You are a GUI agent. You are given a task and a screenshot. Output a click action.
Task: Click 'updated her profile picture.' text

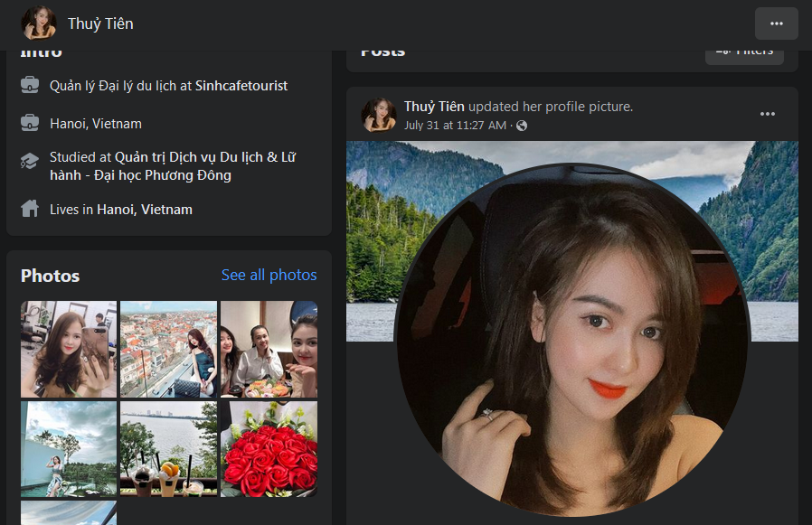click(551, 106)
